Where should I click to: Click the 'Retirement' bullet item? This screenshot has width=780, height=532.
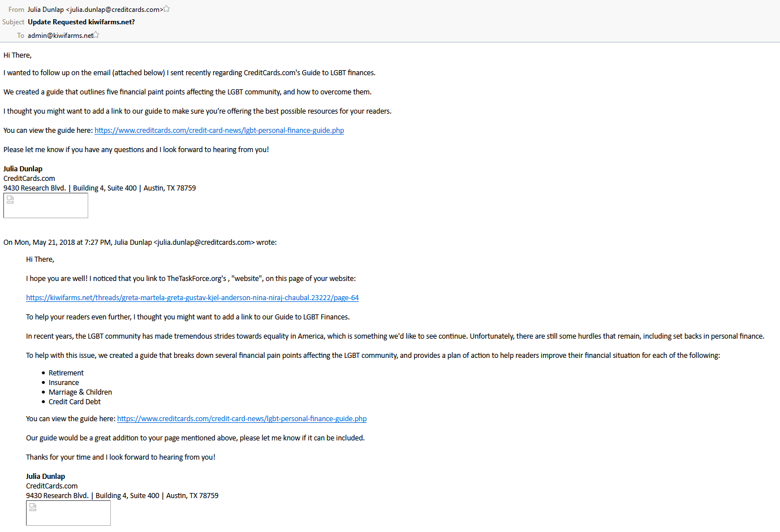66,373
